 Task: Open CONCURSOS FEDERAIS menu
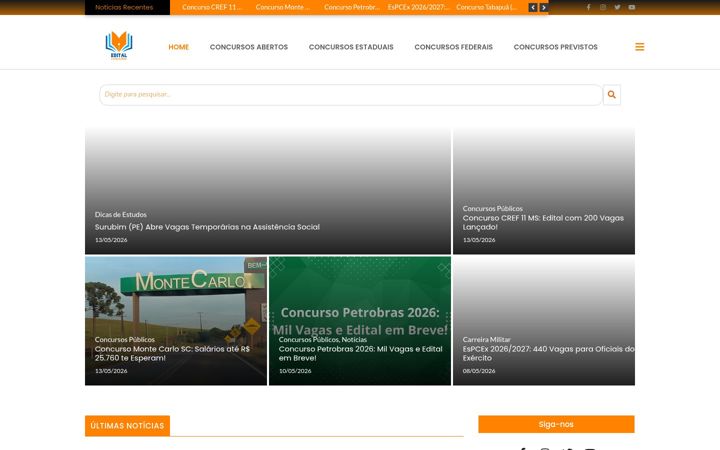coord(453,47)
